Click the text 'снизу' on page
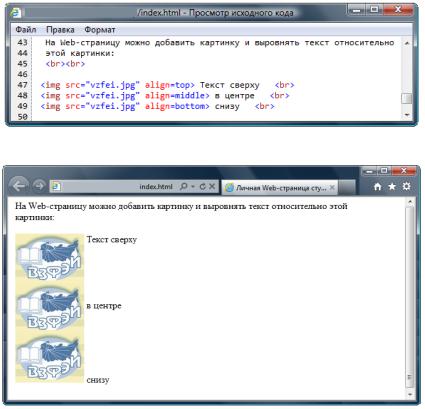This screenshot has height=409, width=425. point(98,380)
